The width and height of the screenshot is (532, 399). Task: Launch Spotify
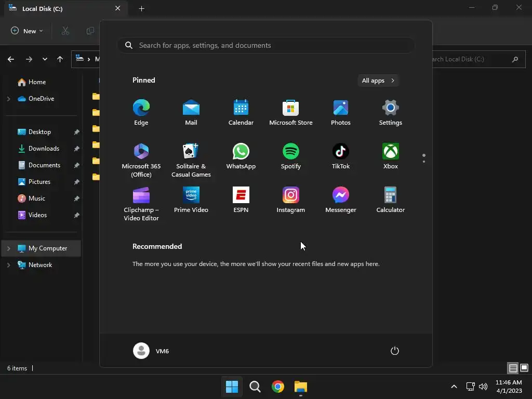(291, 156)
